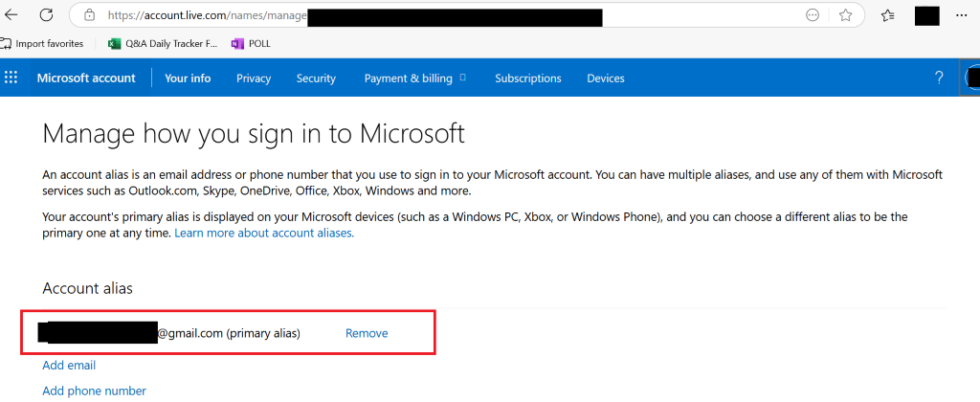Open the Microsoft app launcher grid

tap(11, 78)
